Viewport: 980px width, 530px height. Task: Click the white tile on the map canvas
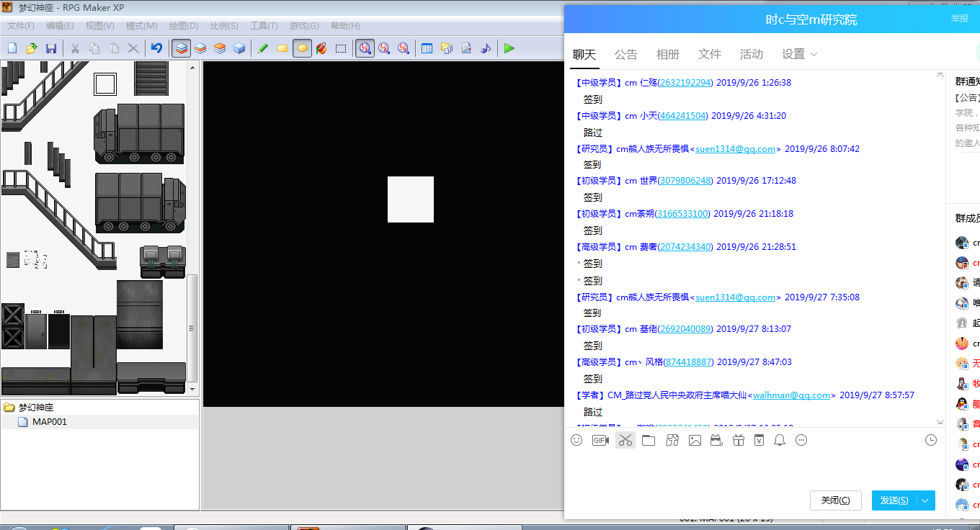411,199
